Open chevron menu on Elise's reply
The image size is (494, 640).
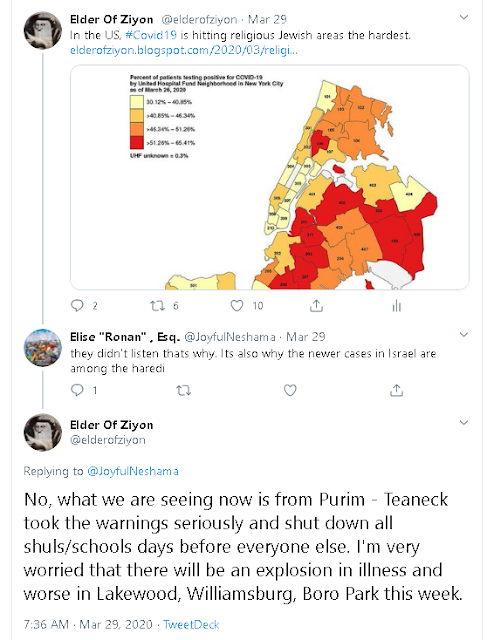pyautogui.click(x=464, y=335)
